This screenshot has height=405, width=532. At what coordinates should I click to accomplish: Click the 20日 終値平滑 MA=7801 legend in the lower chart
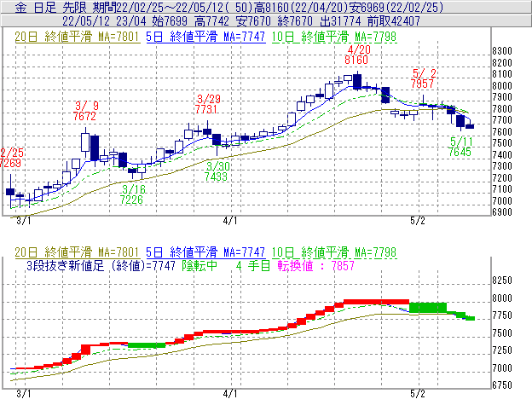tap(77, 252)
